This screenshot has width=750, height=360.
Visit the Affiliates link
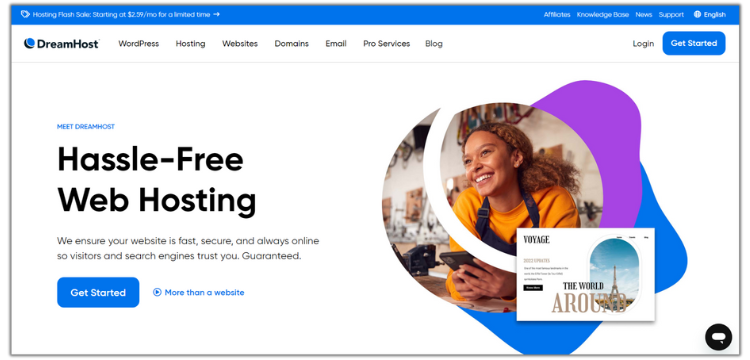[557, 14]
